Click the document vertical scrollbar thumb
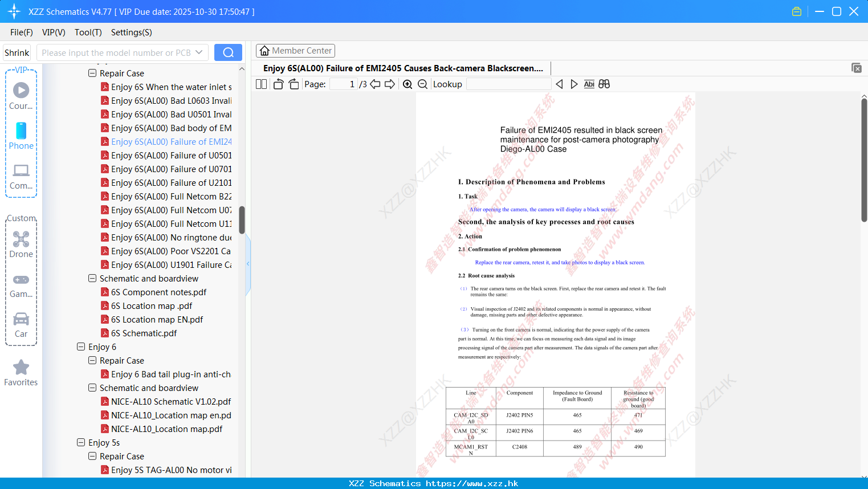 coord(864,161)
